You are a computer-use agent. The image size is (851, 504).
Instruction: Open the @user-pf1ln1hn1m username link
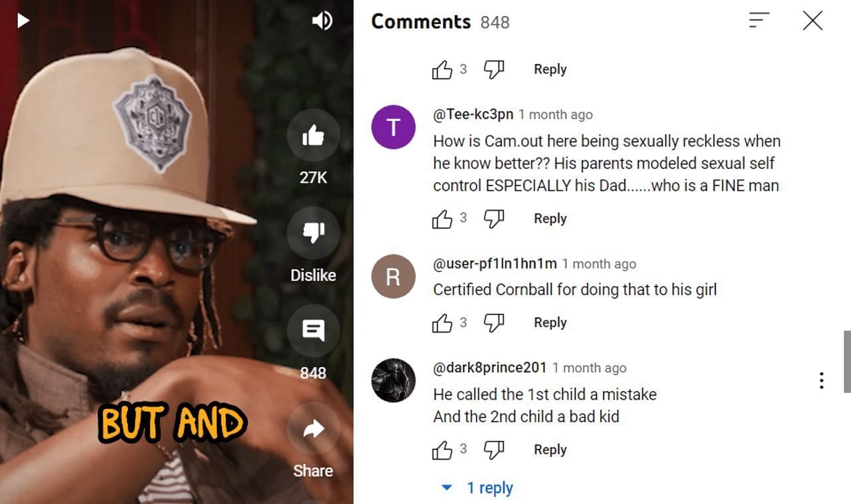pyautogui.click(x=495, y=263)
